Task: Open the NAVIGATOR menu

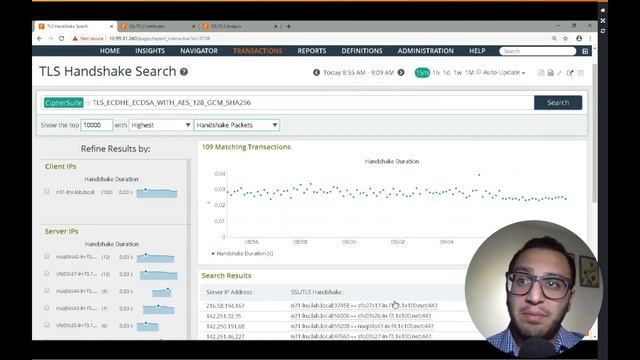Action: tap(199, 51)
